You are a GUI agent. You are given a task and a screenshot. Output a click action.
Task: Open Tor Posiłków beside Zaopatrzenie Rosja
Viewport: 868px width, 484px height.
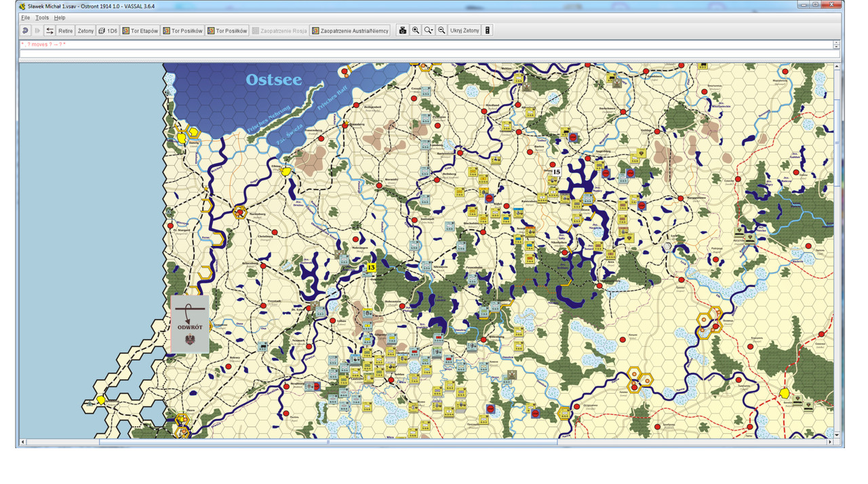tap(228, 31)
